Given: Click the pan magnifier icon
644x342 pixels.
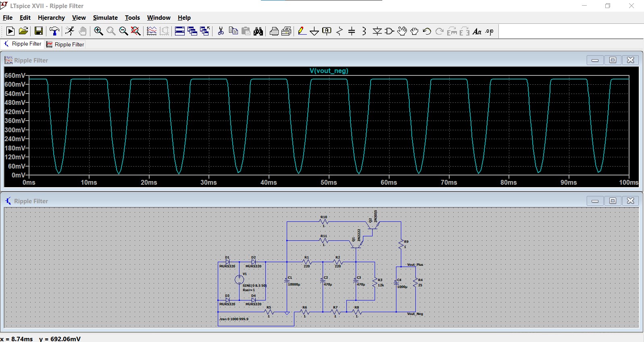Looking at the screenshot, I should [x=111, y=31].
